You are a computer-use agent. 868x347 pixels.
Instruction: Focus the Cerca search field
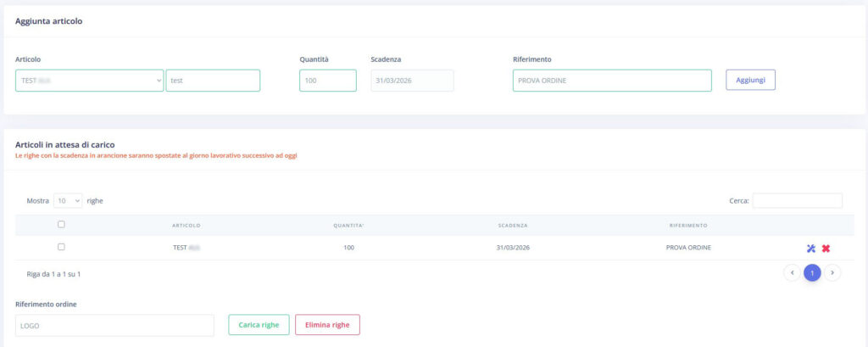point(797,201)
